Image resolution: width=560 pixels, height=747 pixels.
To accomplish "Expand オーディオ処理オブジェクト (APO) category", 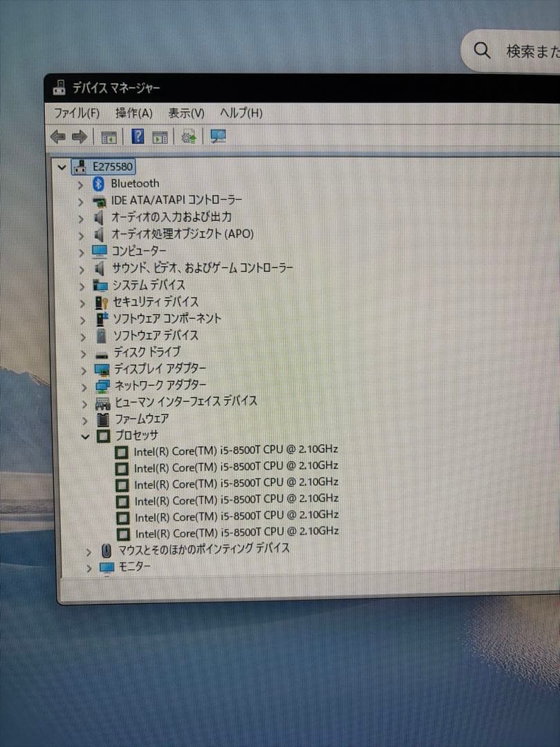I will click(81, 236).
